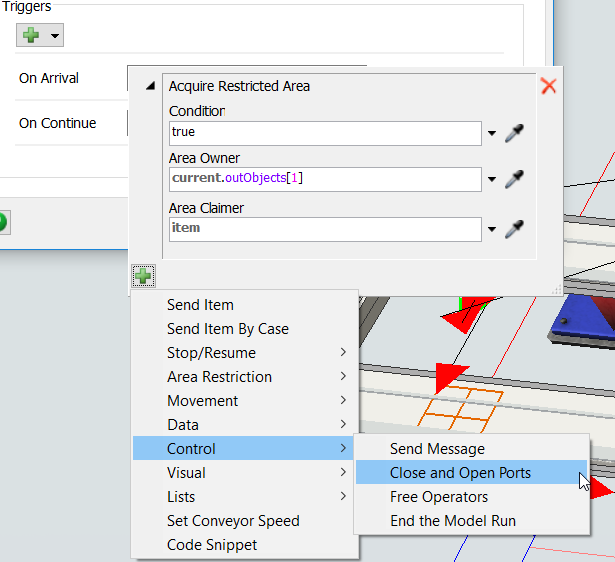Choose Send Message in Control submenu
Image resolution: width=615 pixels, height=562 pixels.
(x=437, y=449)
